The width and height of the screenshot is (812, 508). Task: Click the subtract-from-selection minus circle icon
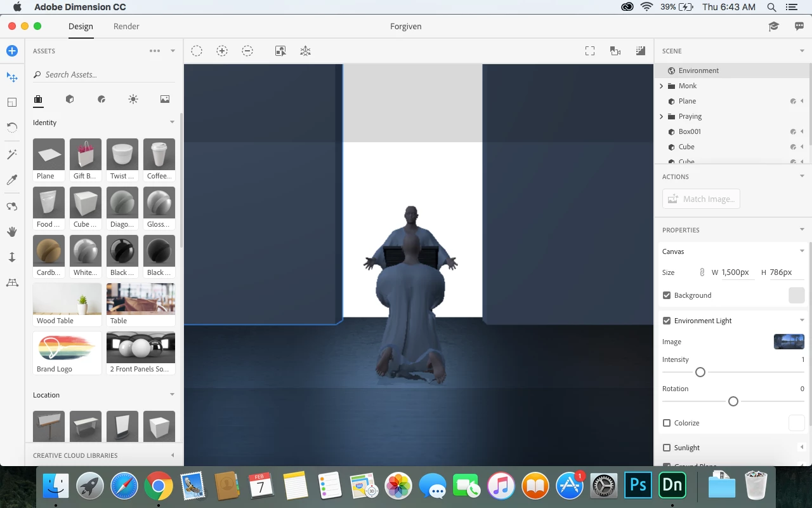click(247, 51)
